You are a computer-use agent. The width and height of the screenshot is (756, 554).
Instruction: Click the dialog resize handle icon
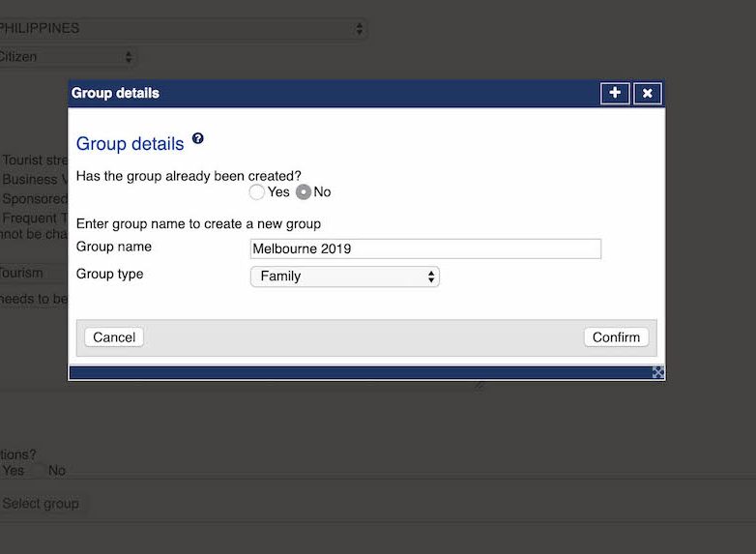(x=658, y=372)
